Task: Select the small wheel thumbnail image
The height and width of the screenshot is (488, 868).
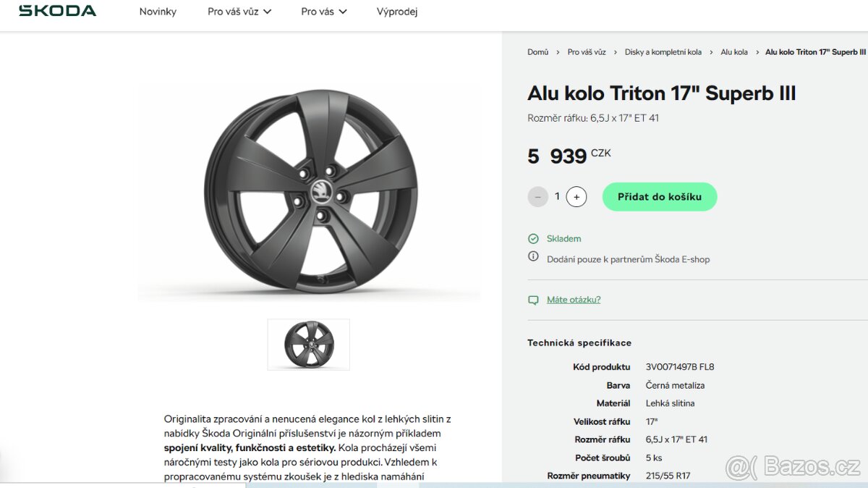Action: tap(309, 344)
